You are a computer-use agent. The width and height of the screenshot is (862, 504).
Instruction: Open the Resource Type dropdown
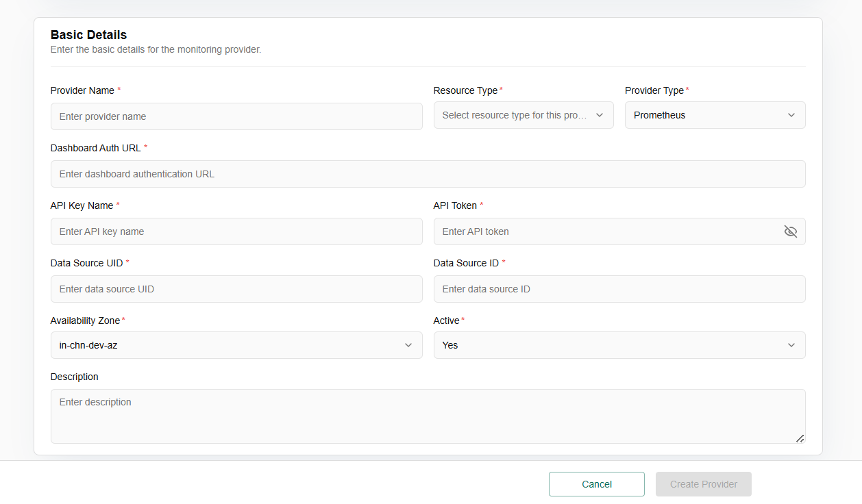coord(514,115)
